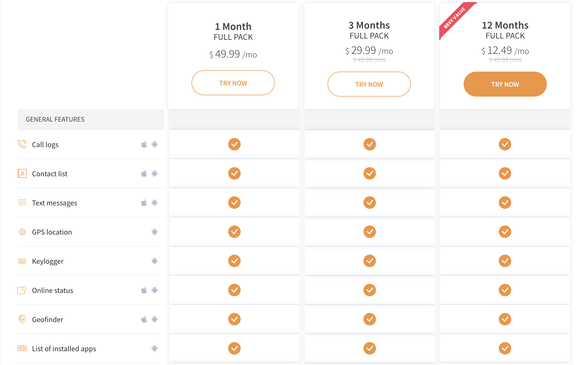This screenshot has width=588, height=365.
Task: Click Try Now for the 3 Months pack
Action: (x=369, y=84)
